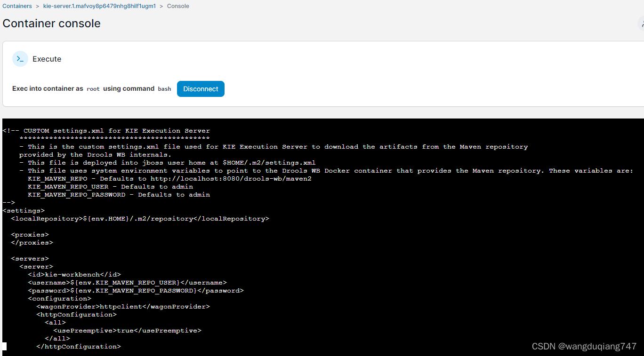The image size is (644, 356).
Task: Click the opening <proxies> tag line
Action: [30, 235]
